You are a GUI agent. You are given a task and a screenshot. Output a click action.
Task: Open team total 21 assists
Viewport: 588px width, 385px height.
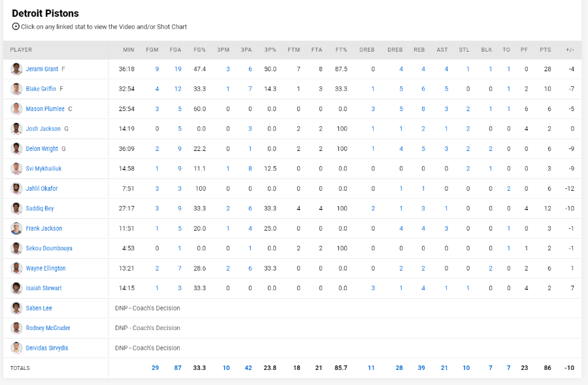(444, 368)
